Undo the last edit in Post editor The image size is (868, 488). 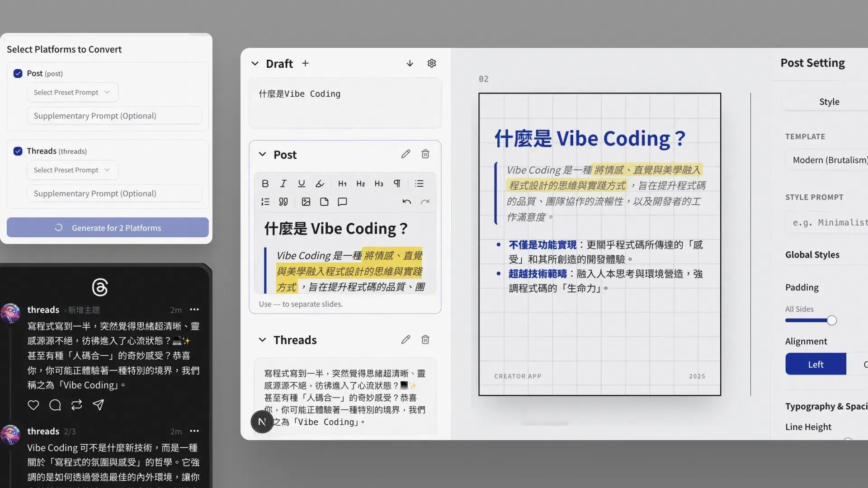point(406,202)
